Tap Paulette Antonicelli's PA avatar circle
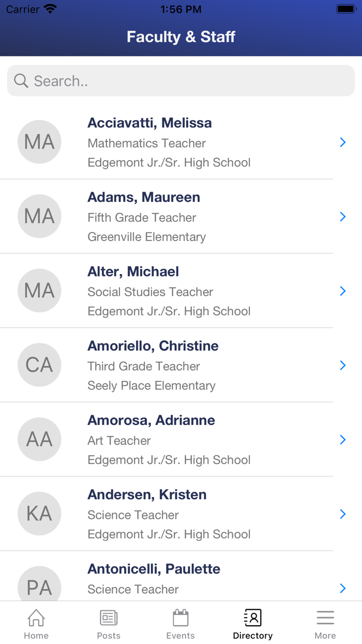Image resolution: width=362 pixels, height=644 pixels. coord(39,586)
